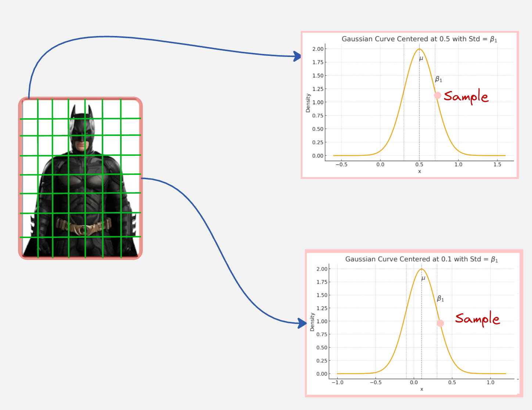
Task: Click the "1.50" y-axis tick in the 0.5-centered chart
Action: tap(318, 76)
